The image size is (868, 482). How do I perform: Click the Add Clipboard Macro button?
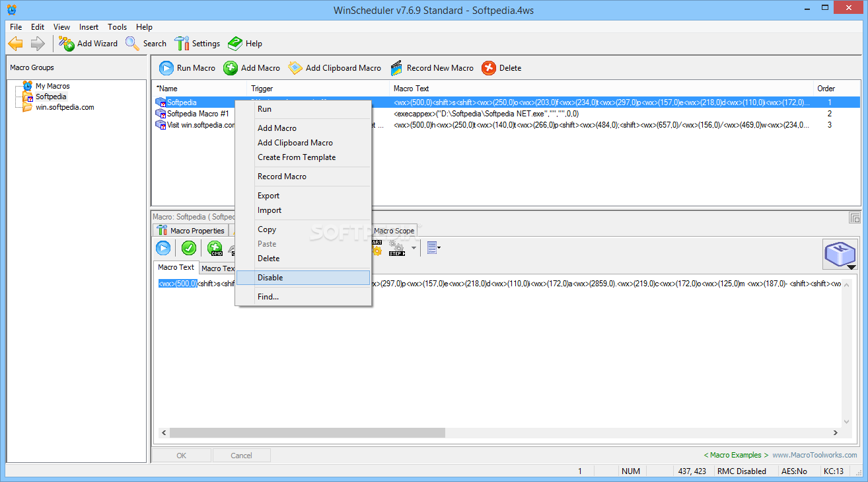click(335, 68)
